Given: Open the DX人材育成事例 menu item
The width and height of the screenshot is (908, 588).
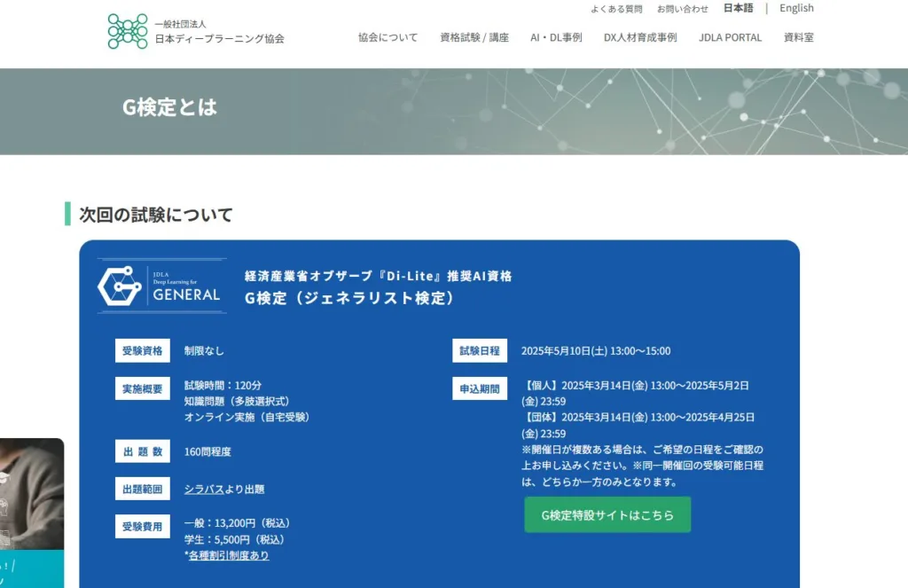Looking at the screenshot, I should tap(639, 38).
